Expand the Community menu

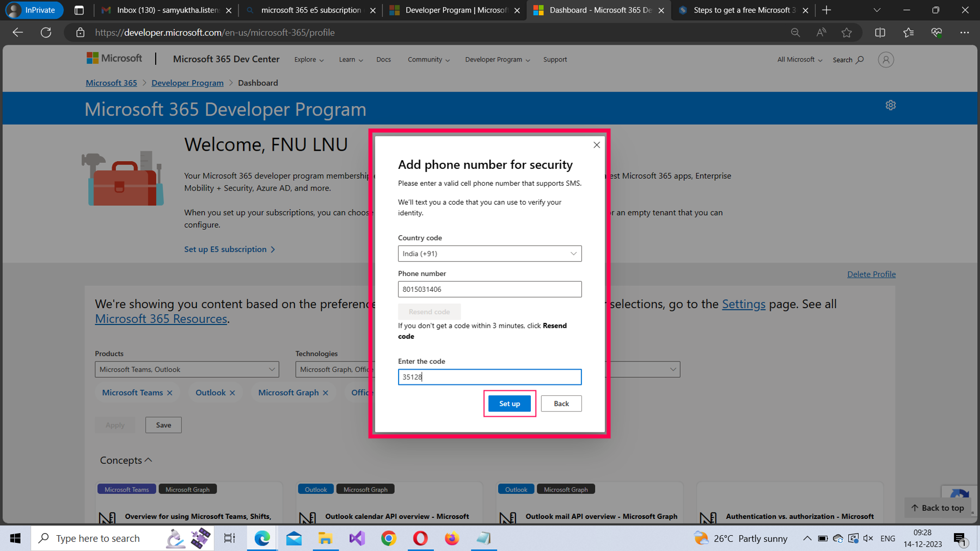(x=428, y=60)
